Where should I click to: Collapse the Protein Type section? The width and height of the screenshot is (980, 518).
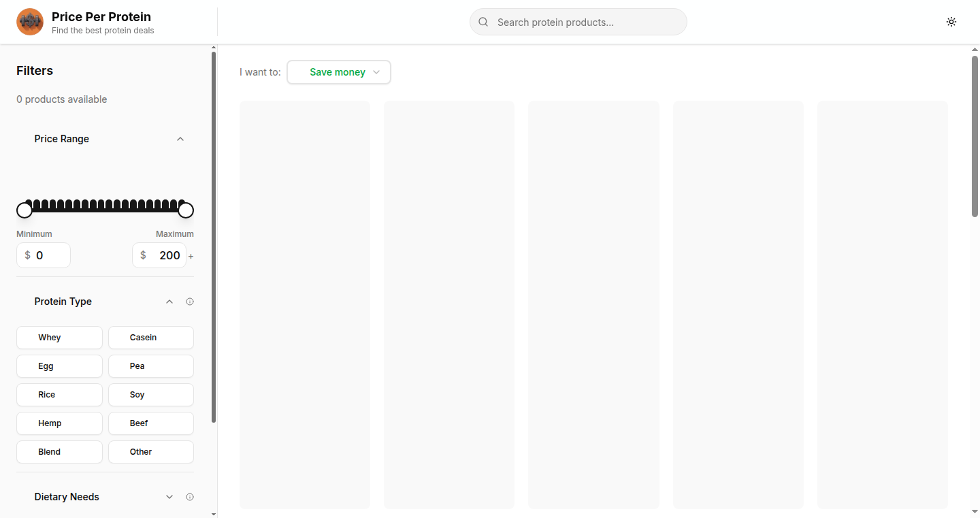tap(169, 302)
